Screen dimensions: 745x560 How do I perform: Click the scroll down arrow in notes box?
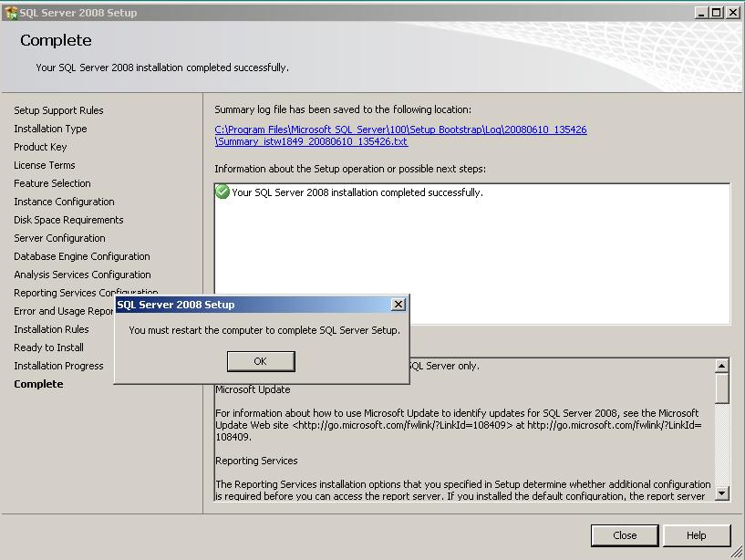(721, 493)
